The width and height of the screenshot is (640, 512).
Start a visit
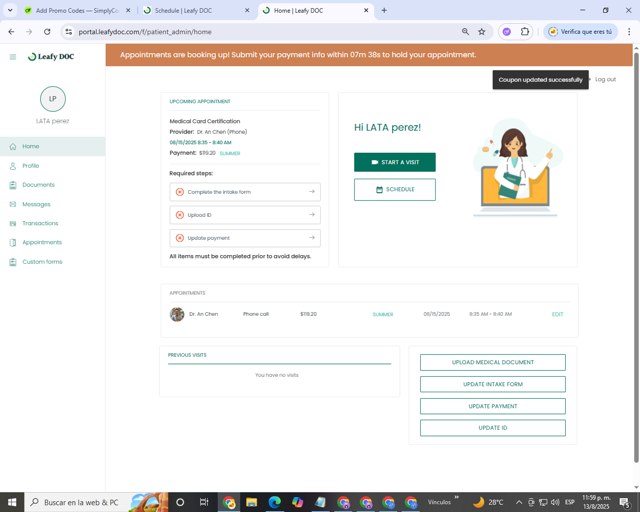click(395, 162)
